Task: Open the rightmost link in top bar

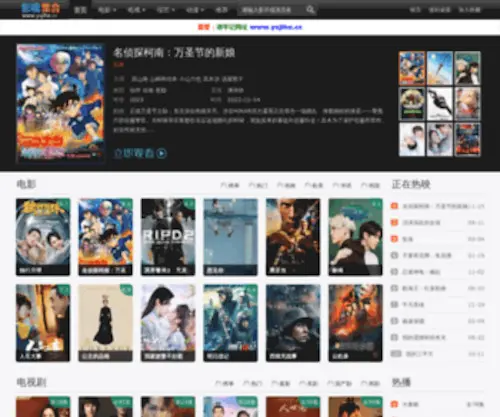Action: point(470,10)
